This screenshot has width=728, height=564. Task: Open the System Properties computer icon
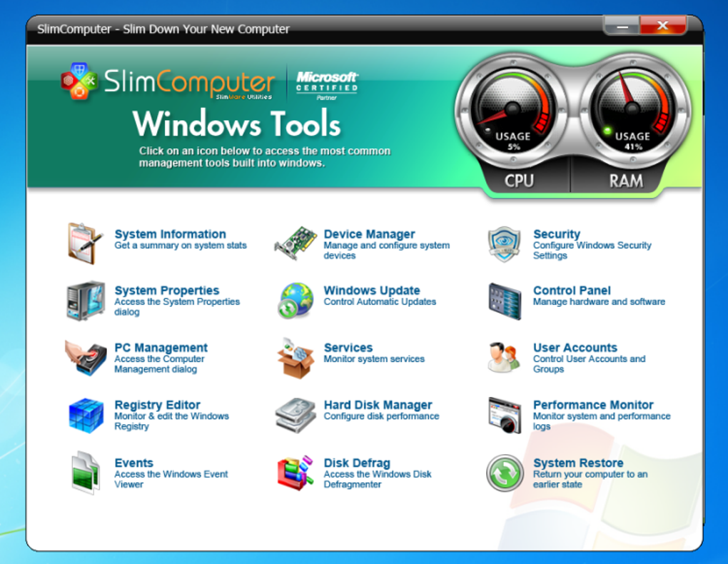click(x=86, y=301)
